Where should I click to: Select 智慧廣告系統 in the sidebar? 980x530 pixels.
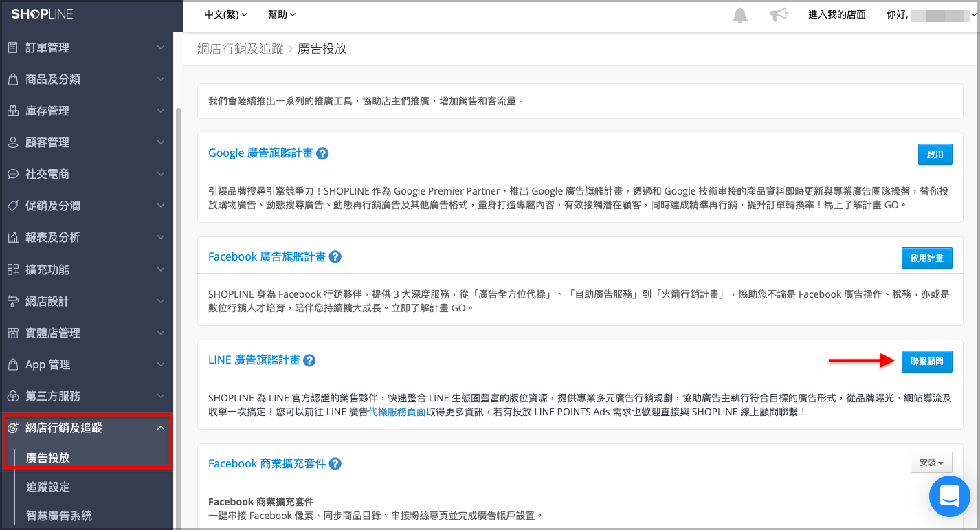coord(59,516)
